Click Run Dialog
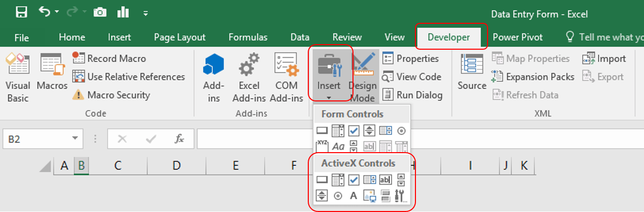 pyautogui.click(x=412, y=95)
